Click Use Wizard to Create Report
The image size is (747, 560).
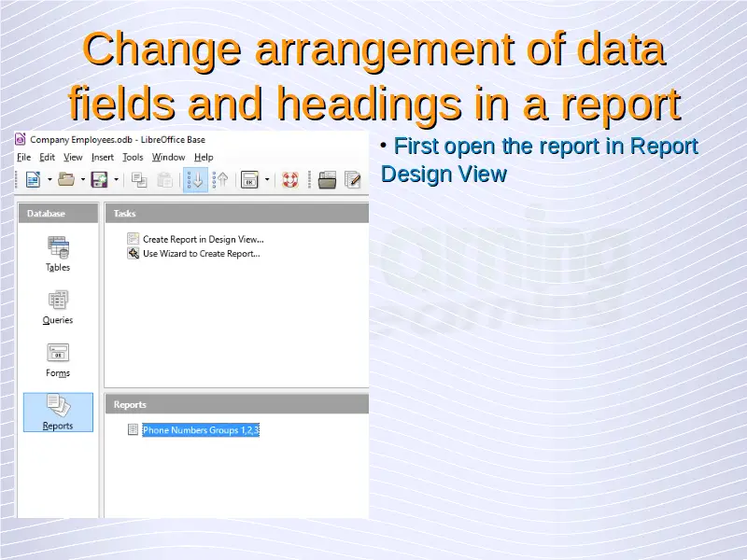(201, 253)
